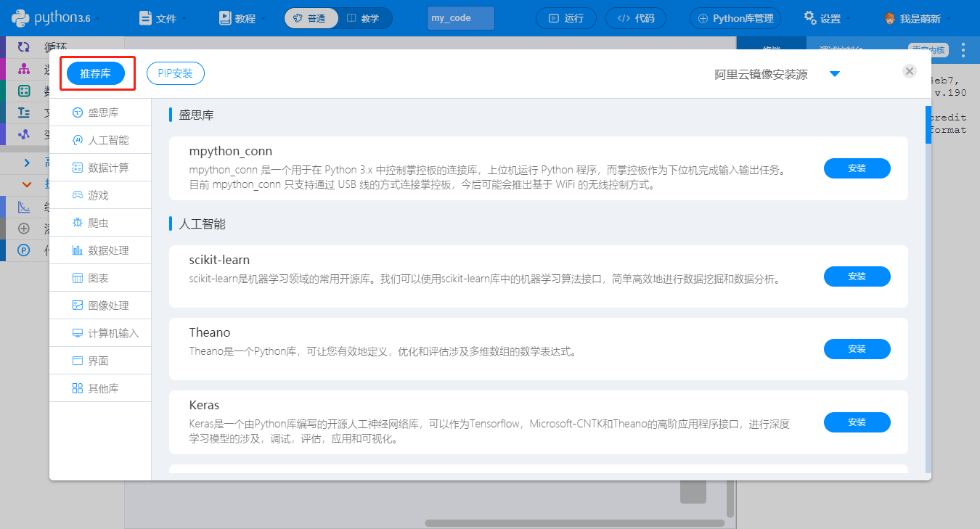Image resolution: width=980 pixels, height=529 pixels.
Task: Install the scikit-learn library
Action: coord(857,276)
